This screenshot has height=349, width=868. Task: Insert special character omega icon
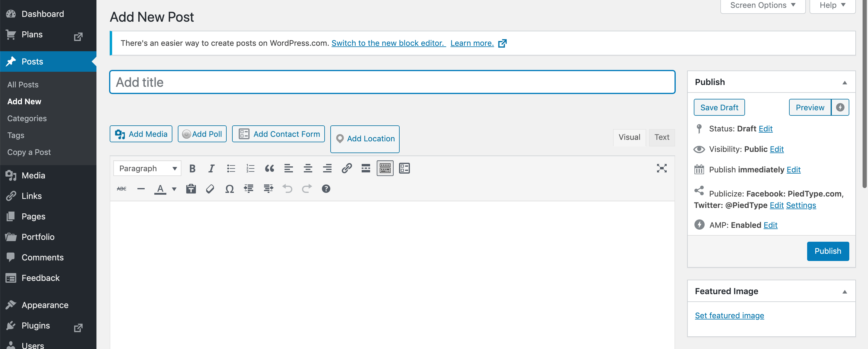(229, 189)
